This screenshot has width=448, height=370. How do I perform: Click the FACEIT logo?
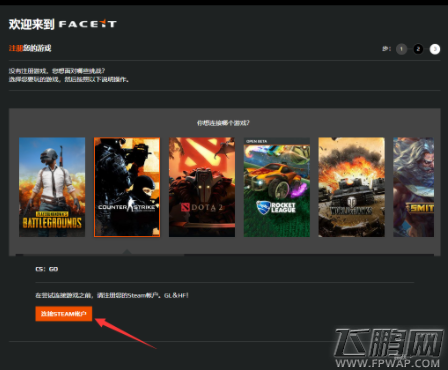click(x=88, y=24)
